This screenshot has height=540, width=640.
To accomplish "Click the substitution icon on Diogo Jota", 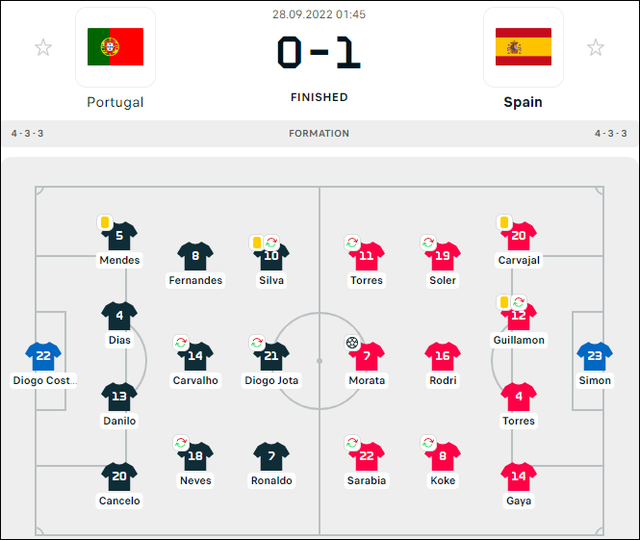I will [257, 342].
